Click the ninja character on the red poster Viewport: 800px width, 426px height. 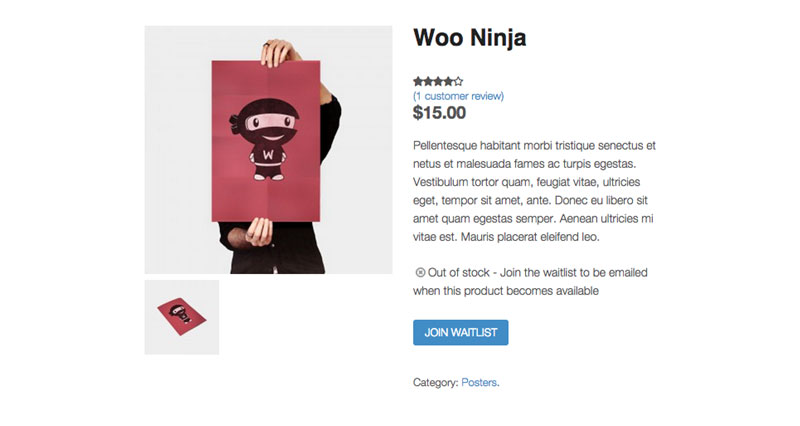[264, 139]
